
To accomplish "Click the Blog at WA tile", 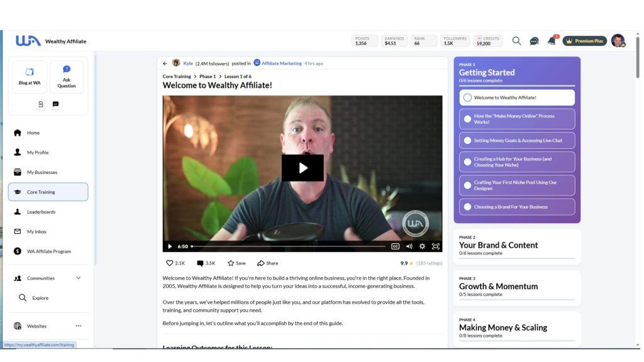I will pos(30,77).
